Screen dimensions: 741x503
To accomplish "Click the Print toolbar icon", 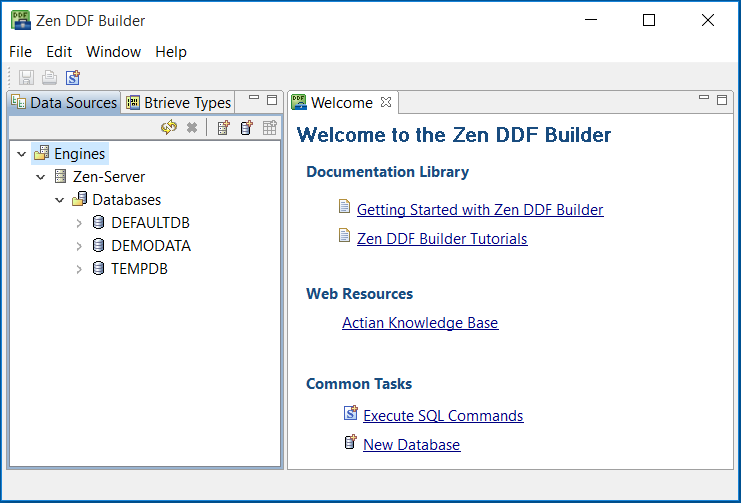I will pyautogui.click(x=49, y=78).
